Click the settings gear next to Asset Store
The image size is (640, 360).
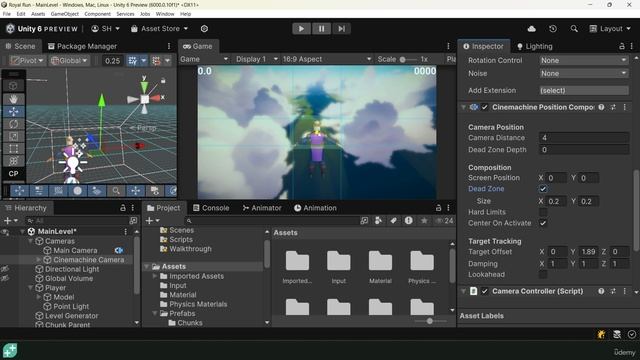204,29
